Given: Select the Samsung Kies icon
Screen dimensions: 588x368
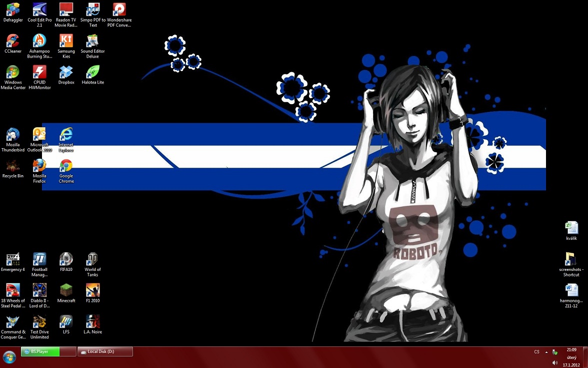Looking at the screenshot, I should [66, 41].
